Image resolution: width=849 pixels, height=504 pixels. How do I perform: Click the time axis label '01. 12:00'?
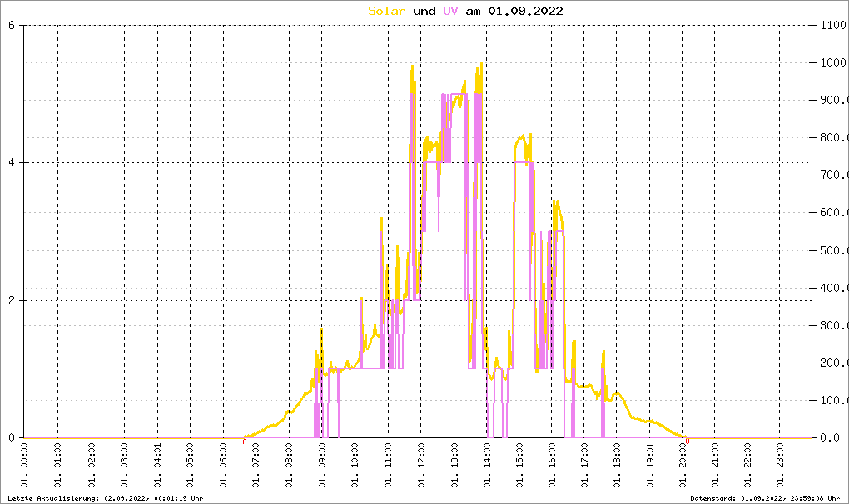[x=421, y=465]
